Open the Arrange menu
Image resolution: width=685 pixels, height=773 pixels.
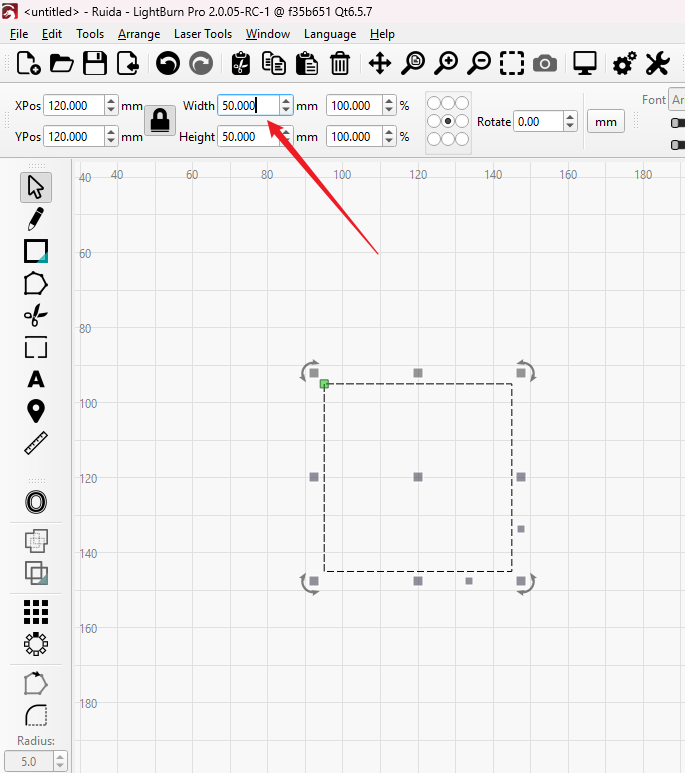[x=139, y=34]
